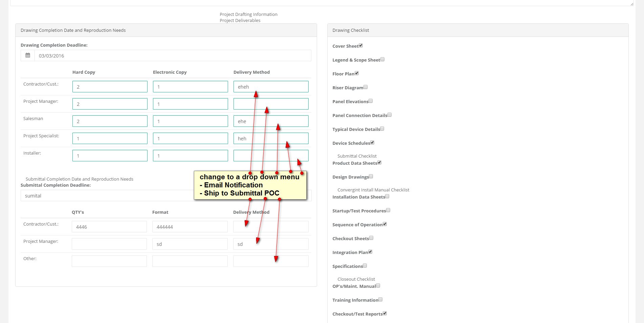Tick the Riser Diagram checkbox
The image size is (644, 323).
pos(365,87)
